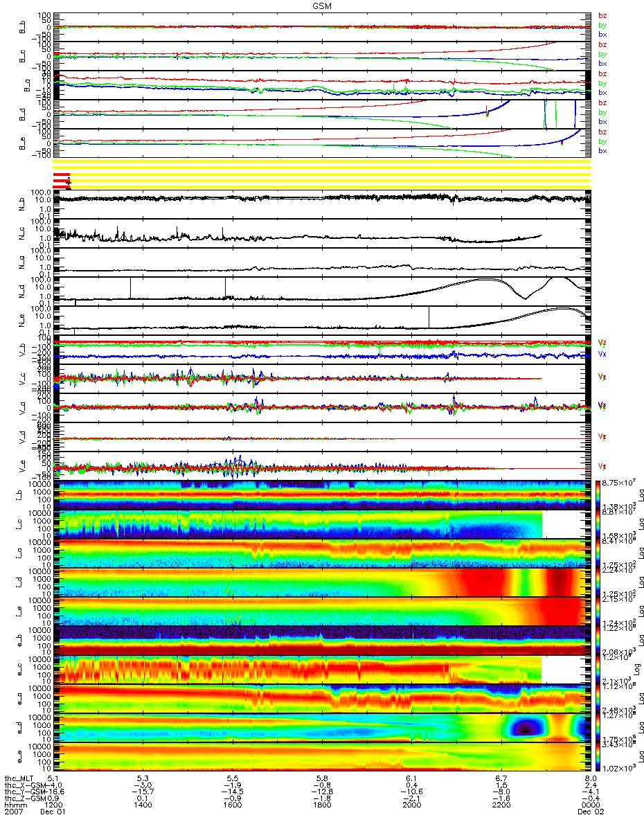Click the bx legend of B_e panel
Screen dimensions: 644x831
click(602, 150)
